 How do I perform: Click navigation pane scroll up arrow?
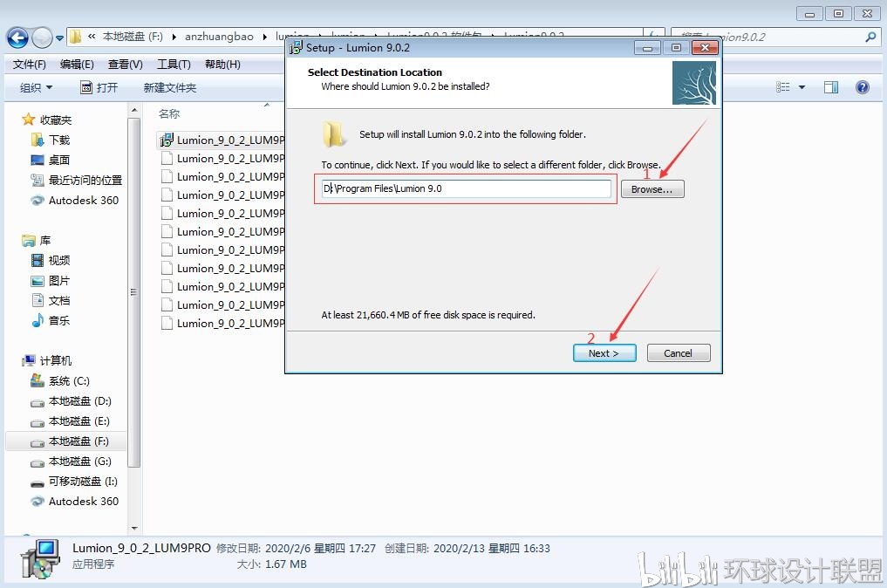(134, 110)
